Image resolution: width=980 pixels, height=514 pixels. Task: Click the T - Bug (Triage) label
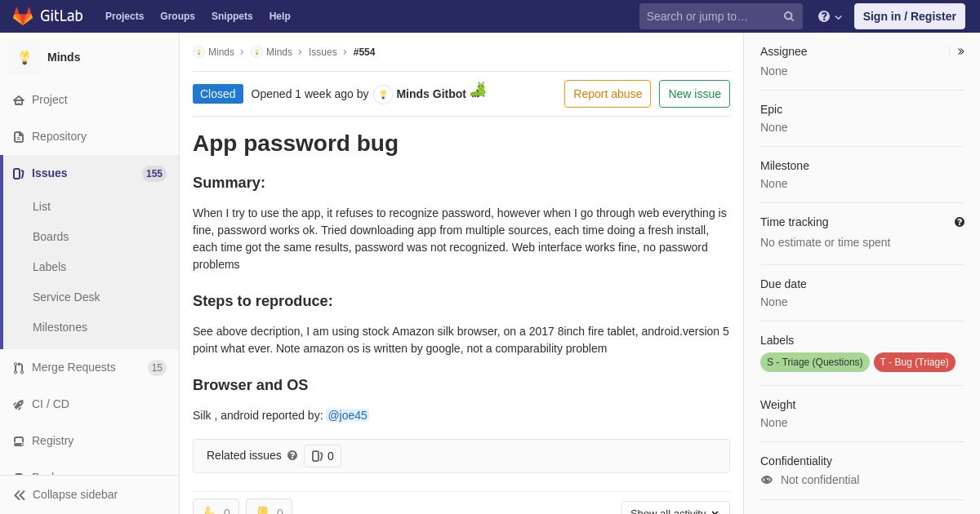[915, 362]
